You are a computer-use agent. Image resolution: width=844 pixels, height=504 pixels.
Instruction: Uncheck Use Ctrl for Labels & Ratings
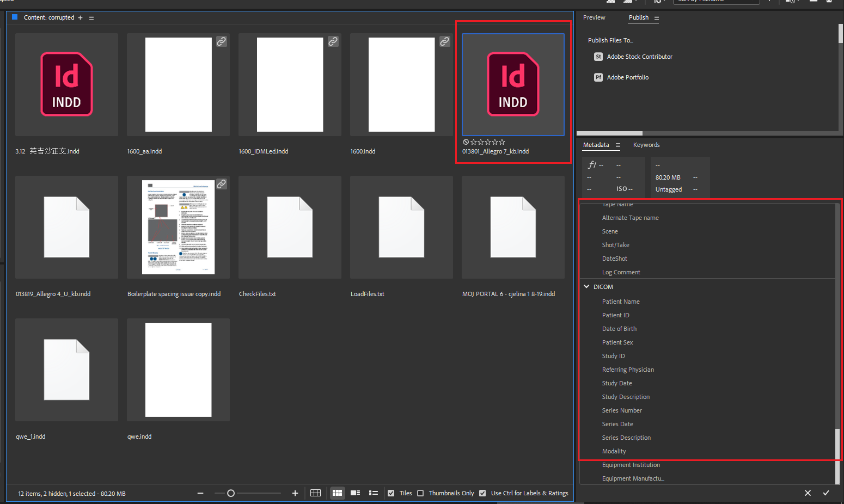(x=482, y=493)
